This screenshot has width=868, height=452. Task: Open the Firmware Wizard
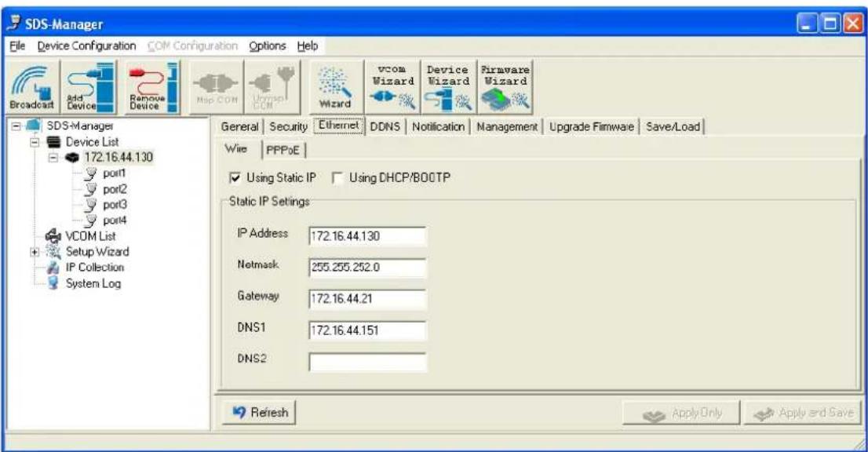(x=505, y=87)
